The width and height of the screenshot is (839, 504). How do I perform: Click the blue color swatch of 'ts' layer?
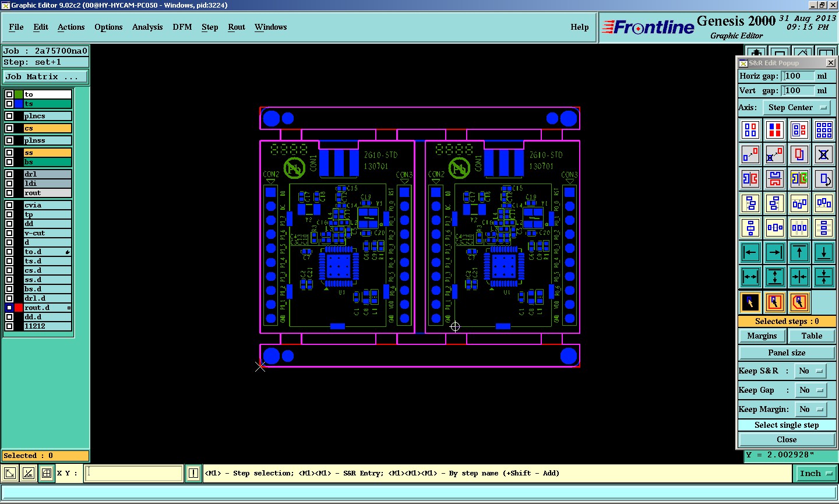(19, 104)
